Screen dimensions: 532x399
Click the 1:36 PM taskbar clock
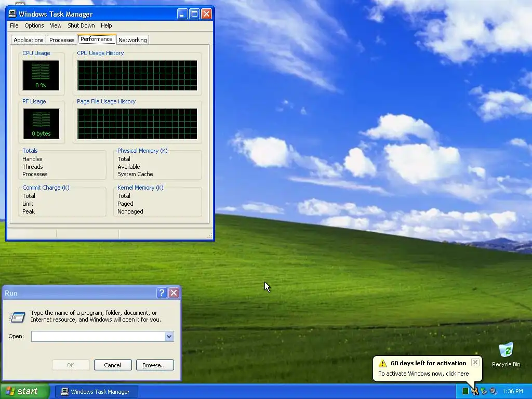coord(513,392)
